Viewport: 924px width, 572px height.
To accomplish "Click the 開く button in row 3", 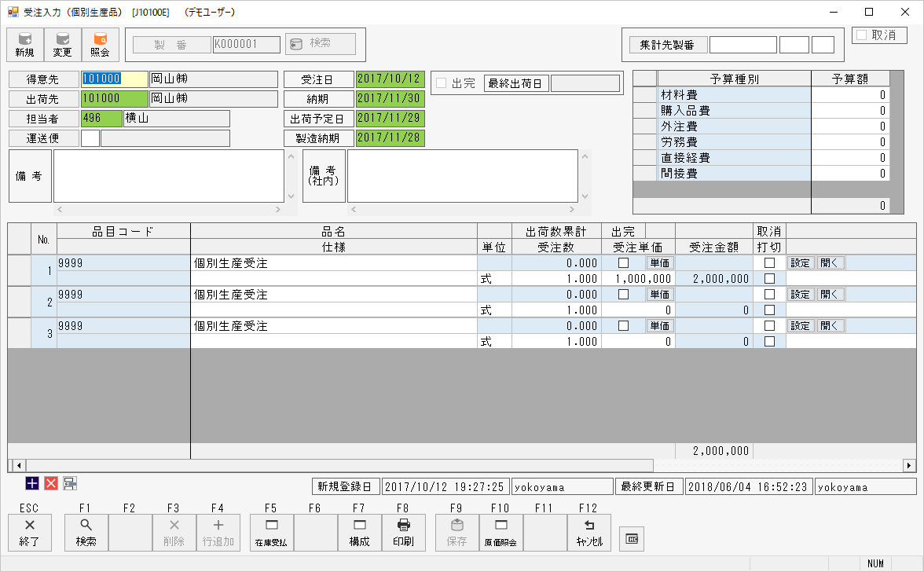I will click(830, 326).
